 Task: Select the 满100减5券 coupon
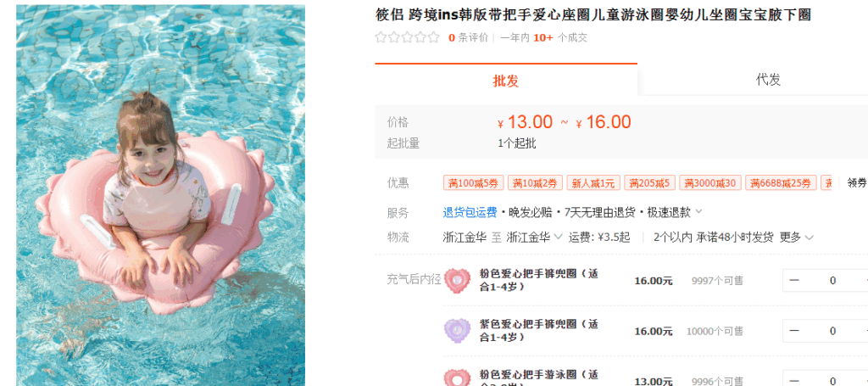point(473,182)
